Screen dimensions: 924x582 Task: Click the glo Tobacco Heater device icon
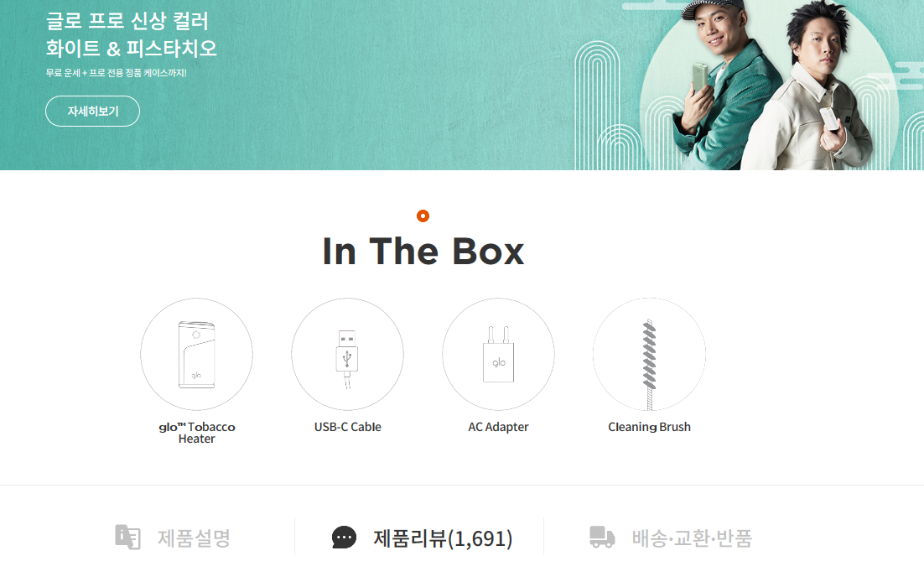click(x=197, y=354)
